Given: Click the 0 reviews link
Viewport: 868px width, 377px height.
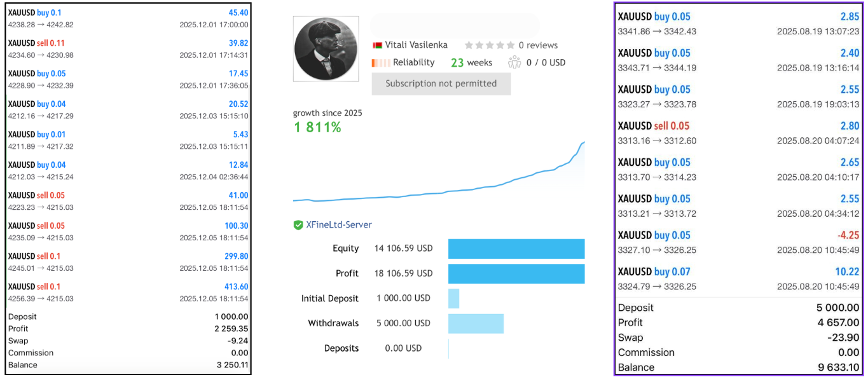Looking at the screenshot, I should coord(538,45).
